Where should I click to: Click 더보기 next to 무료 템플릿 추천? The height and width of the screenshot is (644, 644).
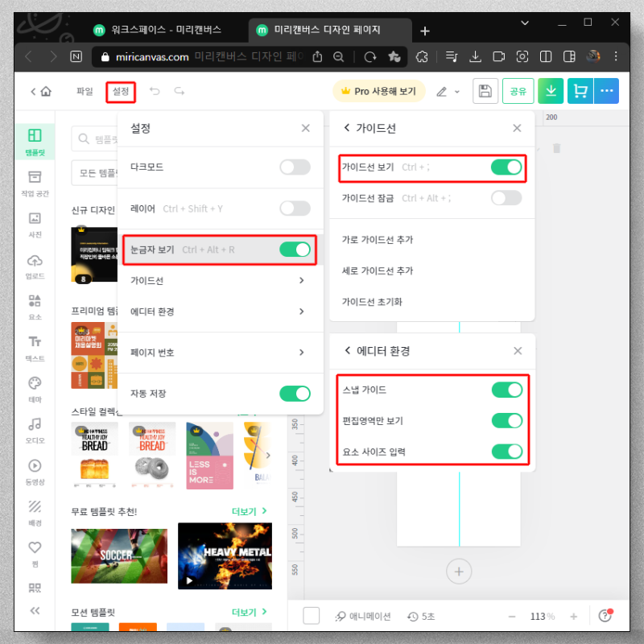coord(250,511)
